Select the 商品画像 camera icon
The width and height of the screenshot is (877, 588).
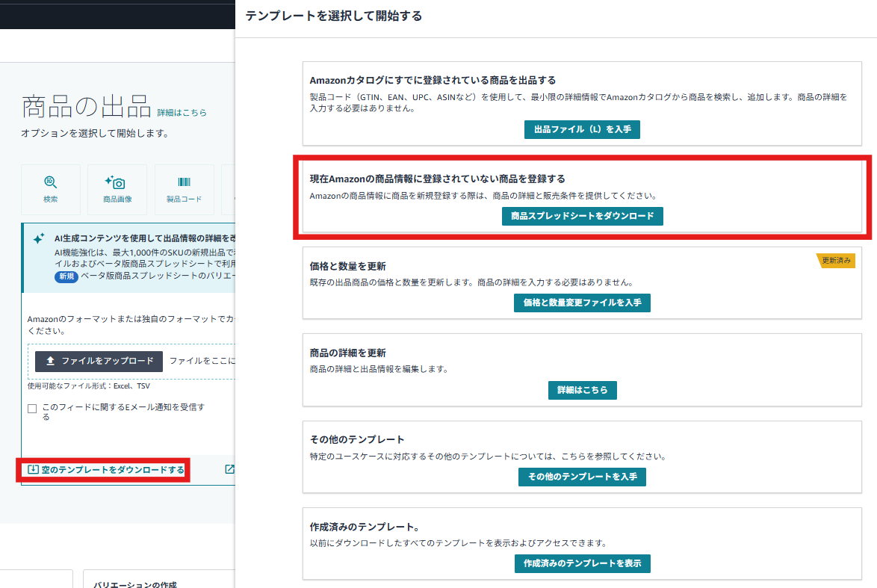[x=115, y=182]
